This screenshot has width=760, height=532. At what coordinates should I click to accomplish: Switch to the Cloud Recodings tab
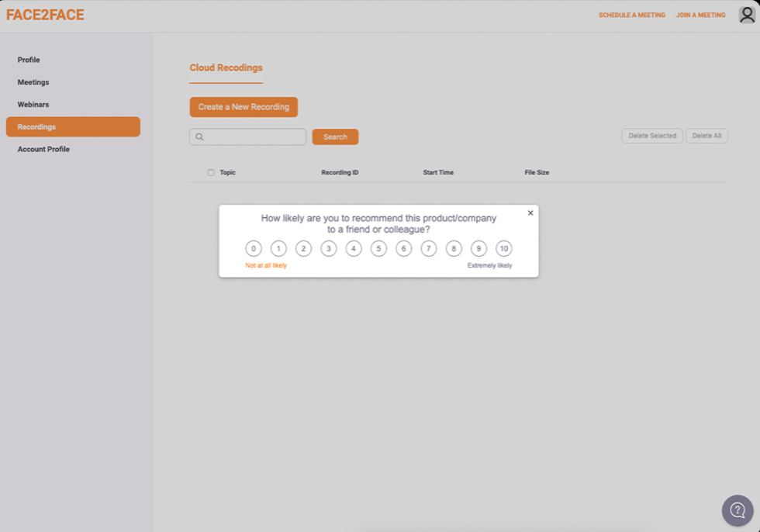(x=226, y=67)
